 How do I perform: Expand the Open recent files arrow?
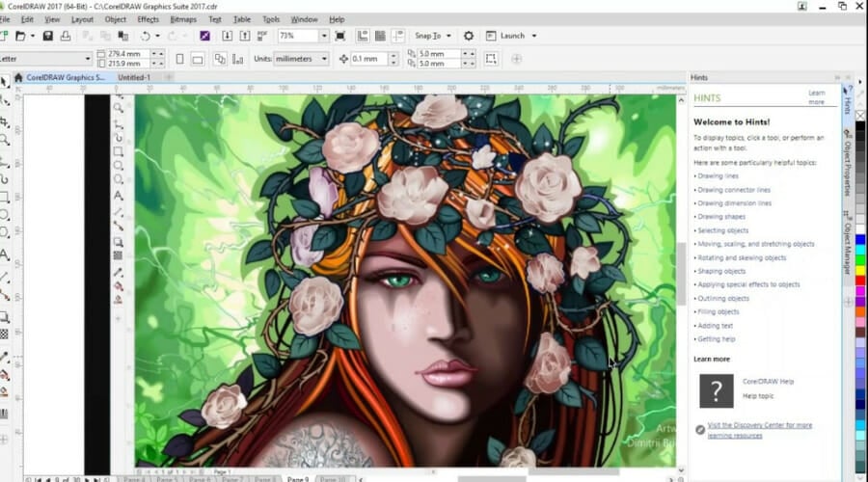pyautogui.click(x=32, y=36)
